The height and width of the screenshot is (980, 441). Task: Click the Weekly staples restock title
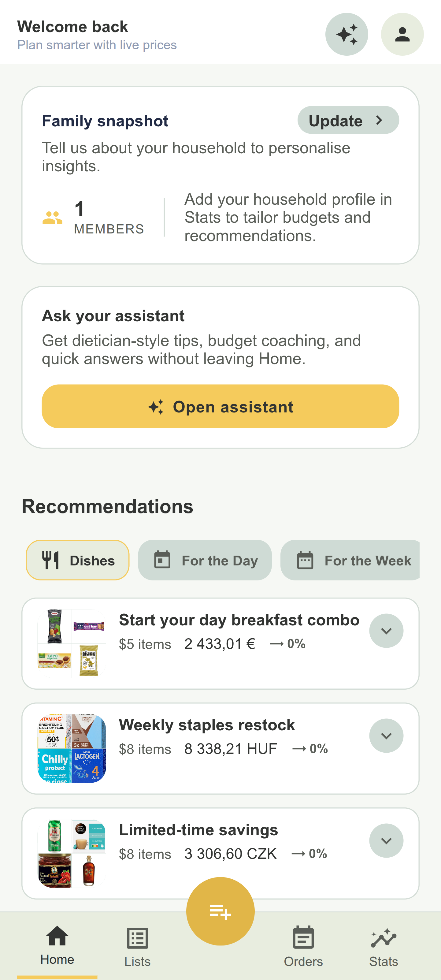tap(207, 725)
